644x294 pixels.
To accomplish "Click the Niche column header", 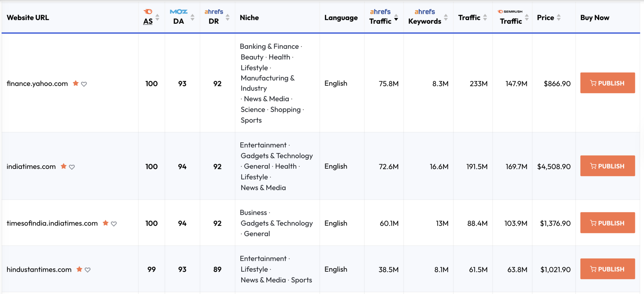I will (x=249, y=17).
